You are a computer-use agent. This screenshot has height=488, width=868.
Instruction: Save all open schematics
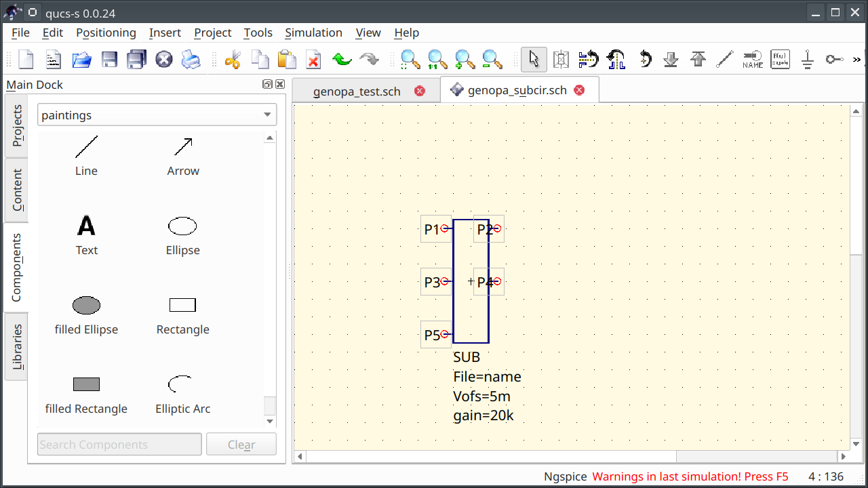click(136, 59)
